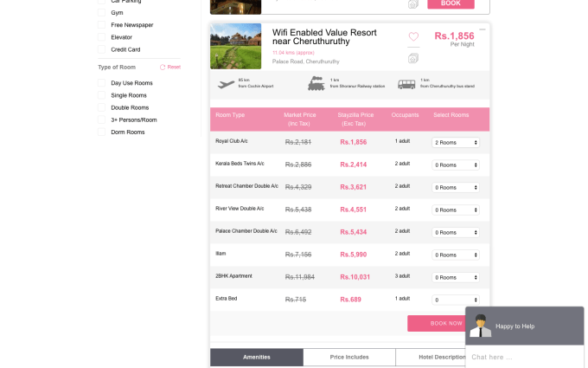Click the train icon for Shoranur Railway station
This screenshot has width=588, height=368.
click(x=316, y=84)
